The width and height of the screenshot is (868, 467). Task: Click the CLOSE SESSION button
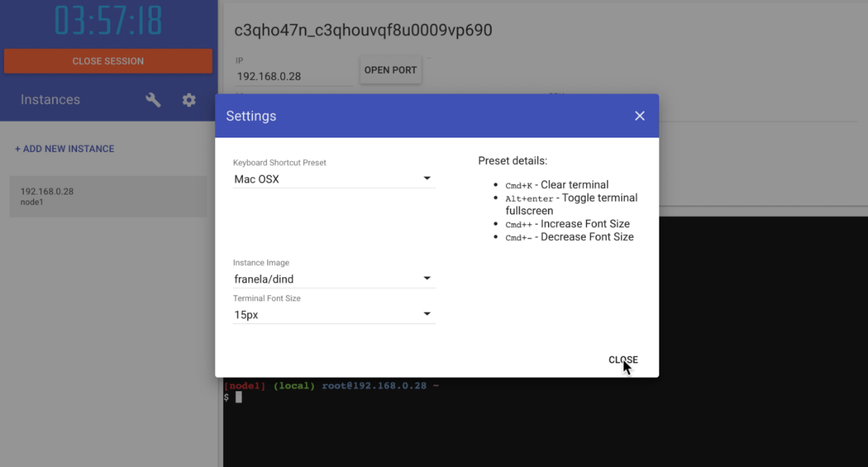(x=108, y=61)
